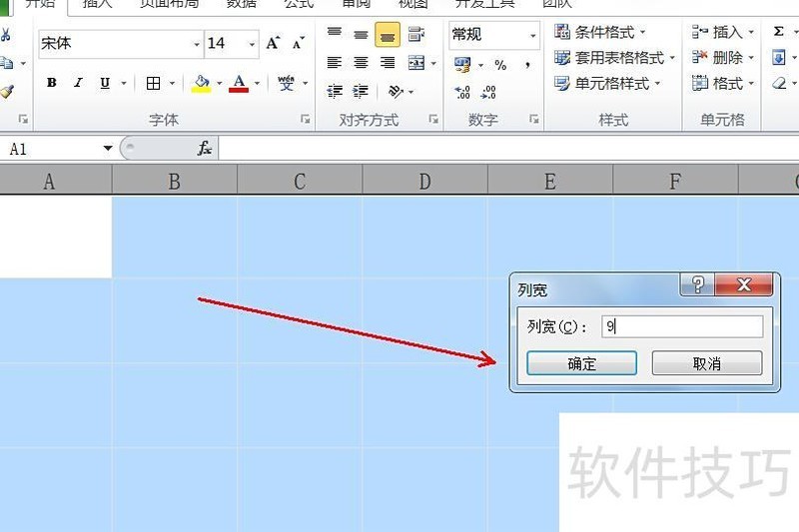
Task: Click the Cut scissors icon
Action: (x=6, y=35)
